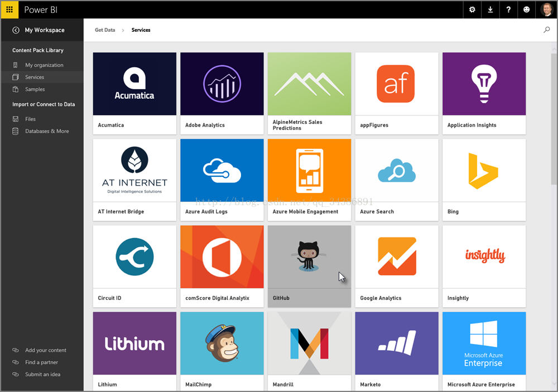Image resolution: width=558 pixels, height=392 pixels.
Task: Click the Marketo caption text
Action: pos(371,385)
